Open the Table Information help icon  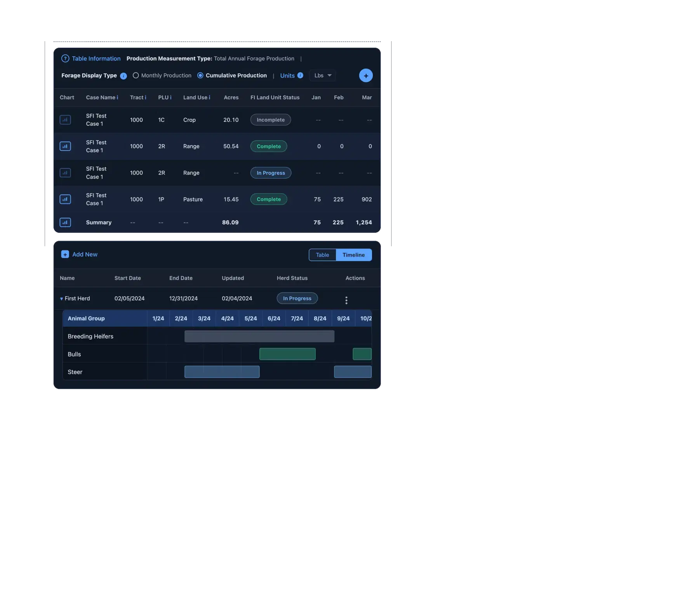(65, 59)
